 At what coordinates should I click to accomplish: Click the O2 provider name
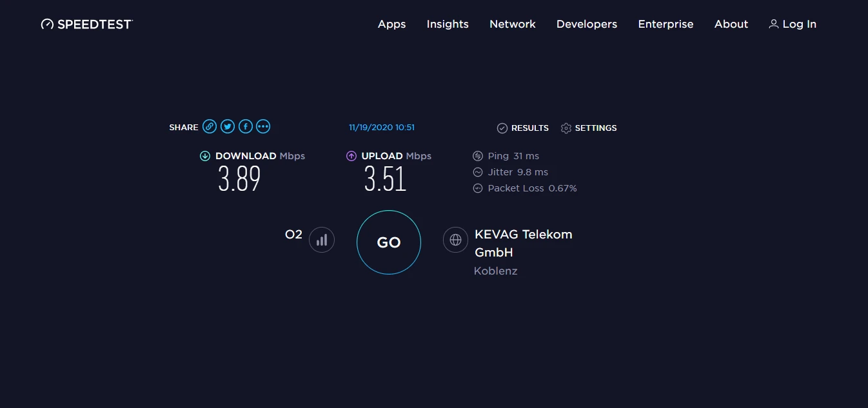pos(293,235)
